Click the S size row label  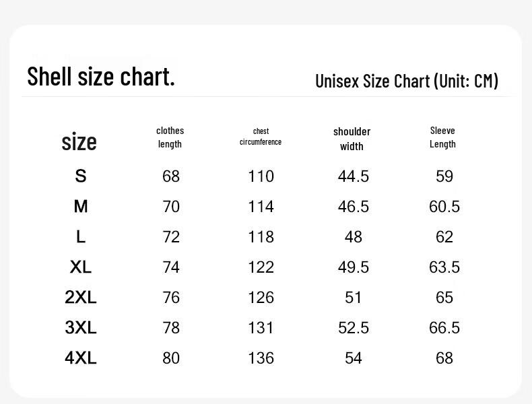click(x=81, y=176)
